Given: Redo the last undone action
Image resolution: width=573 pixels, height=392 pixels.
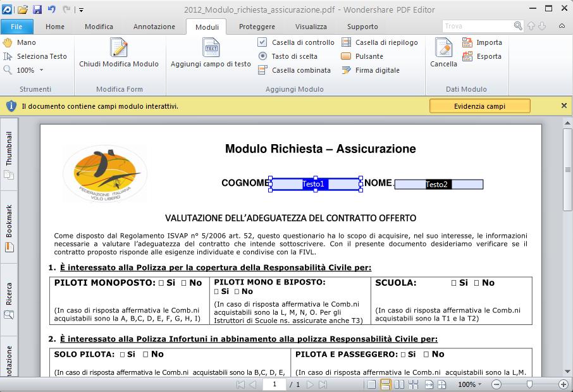Looking at the screenshot, I should coord(66,9).
